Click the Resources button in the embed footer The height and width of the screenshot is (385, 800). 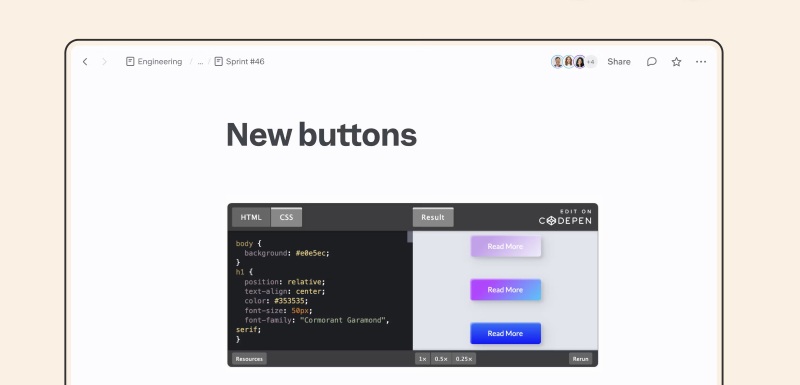pyautogui.click(x=249, y=359)
